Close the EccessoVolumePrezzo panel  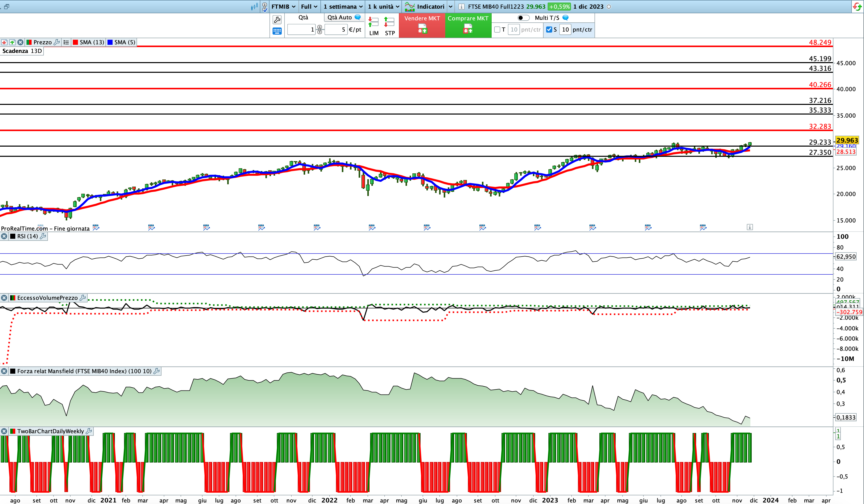[x=4, y=298]
